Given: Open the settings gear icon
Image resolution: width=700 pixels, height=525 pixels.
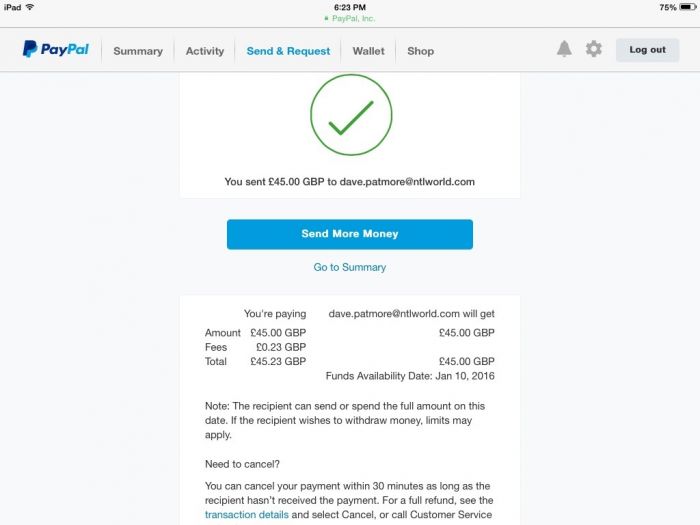Looking at the screenshot, I should [594, 49].
